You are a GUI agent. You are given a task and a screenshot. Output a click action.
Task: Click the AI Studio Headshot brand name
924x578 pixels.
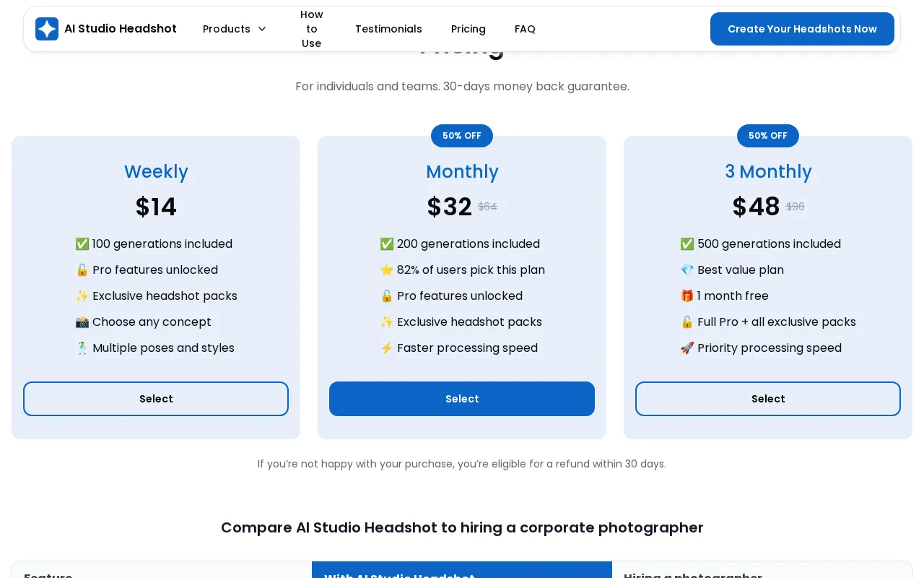coord(121,29)
